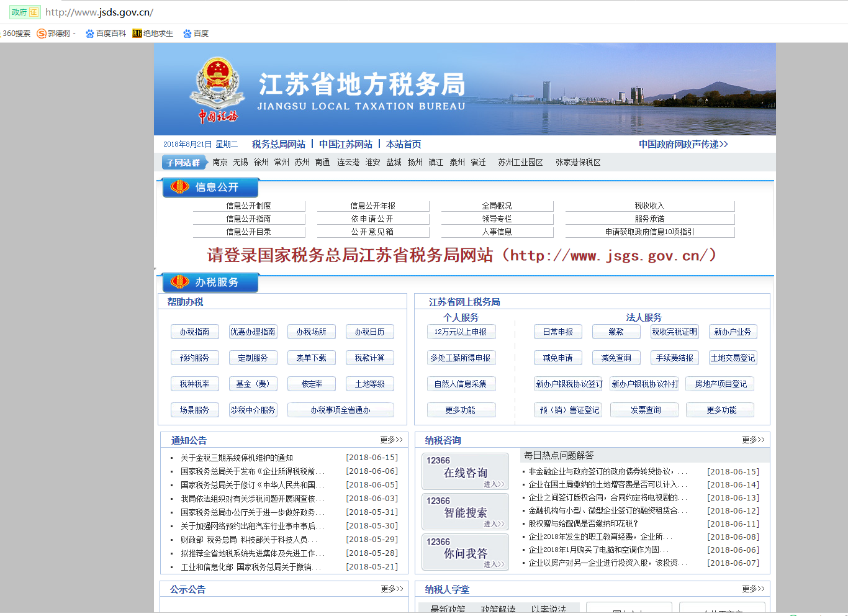Open the 税务总局网站 top link

[x=278, y=144]
